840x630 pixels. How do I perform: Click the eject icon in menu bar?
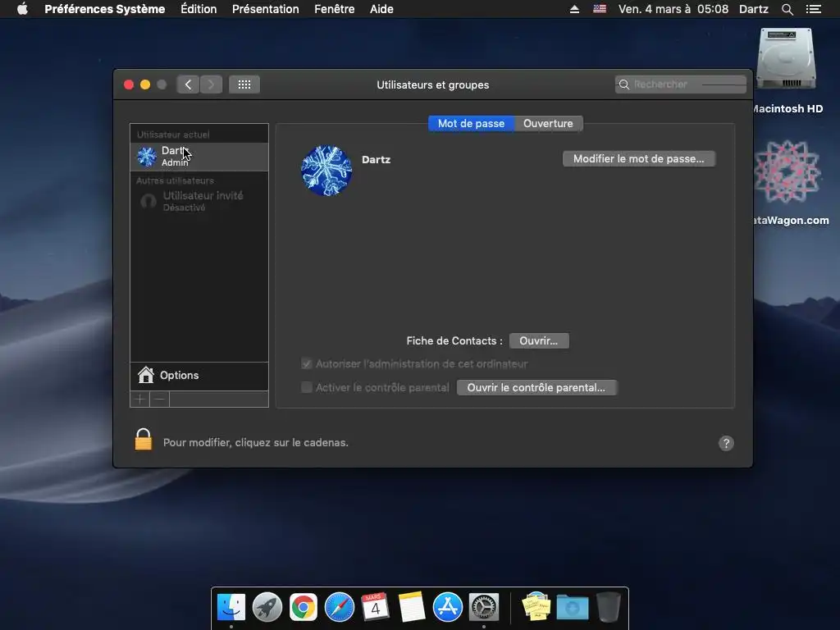click(x=574, y=9)
